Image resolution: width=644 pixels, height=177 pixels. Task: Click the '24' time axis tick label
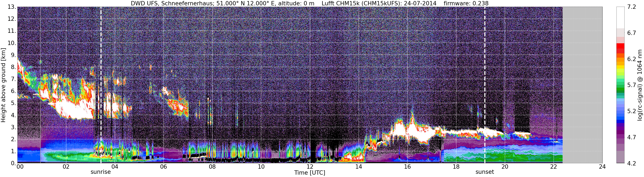click(x=602, y=167)
